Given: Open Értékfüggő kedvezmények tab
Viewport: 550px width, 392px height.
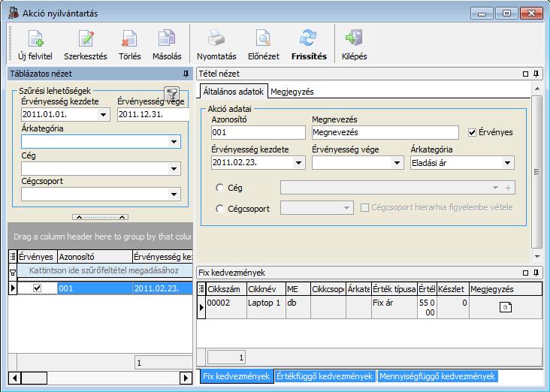Looking at the screenshot, I should pyautogui.click(x=325, y=376).
